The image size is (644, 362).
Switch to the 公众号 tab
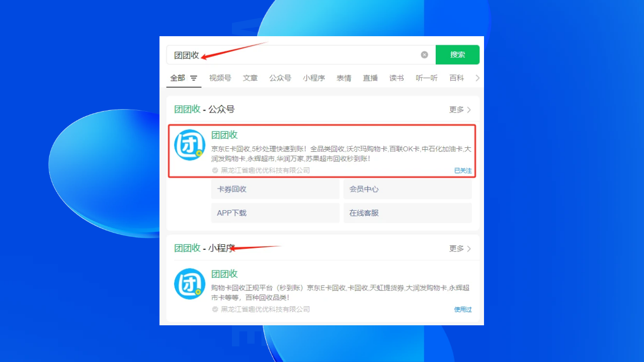click(x=280, y=78)
